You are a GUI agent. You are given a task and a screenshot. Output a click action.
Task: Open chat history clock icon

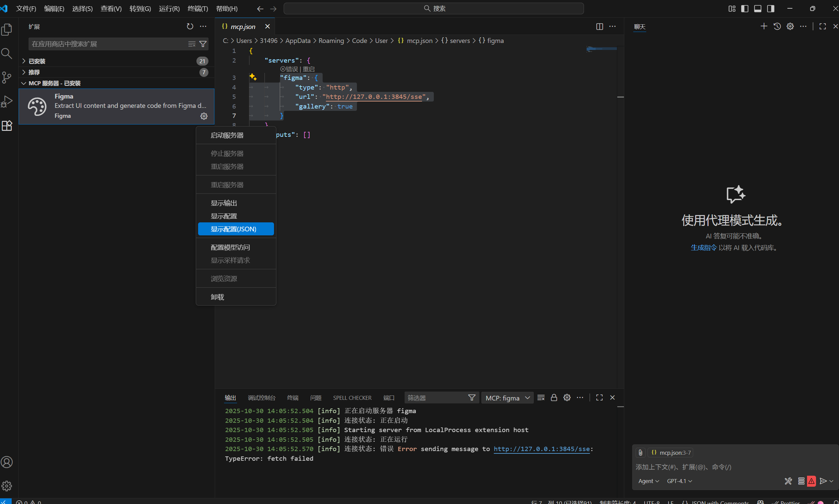coord(777,27)
